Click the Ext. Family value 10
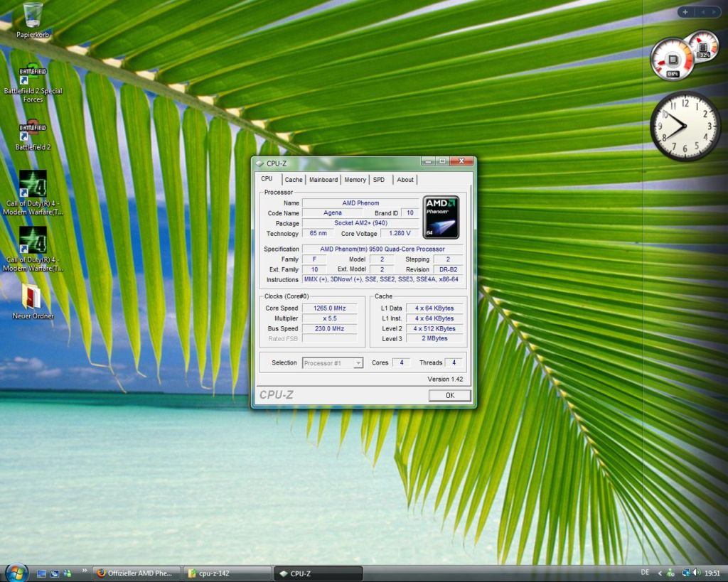The height and width of the screenshot is (582, 728). (314, 269)
